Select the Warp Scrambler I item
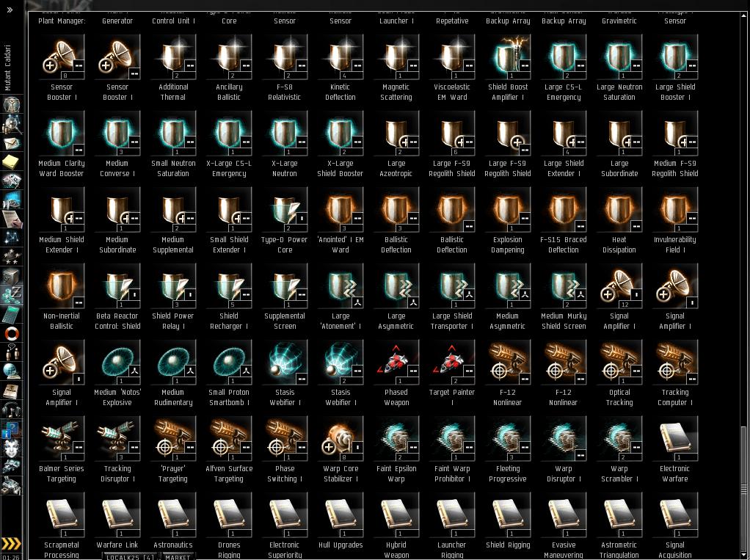The image size is (750, 560). 619,438
